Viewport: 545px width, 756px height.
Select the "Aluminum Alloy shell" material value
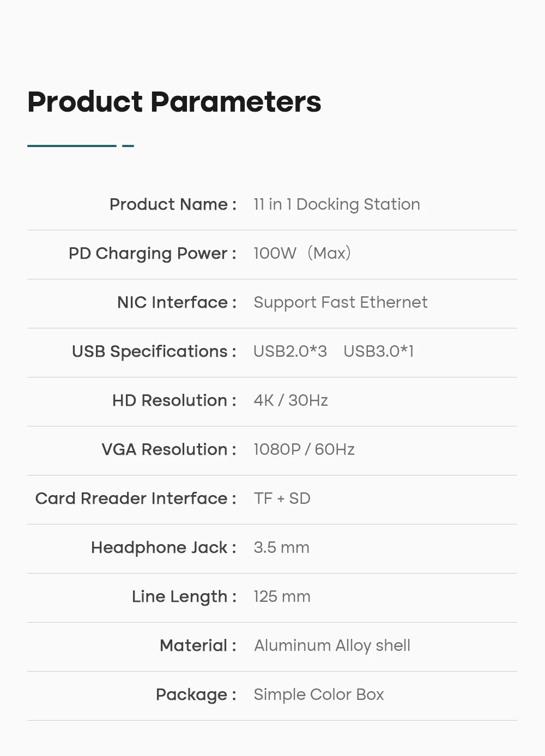pyautogui.click(x=332, y=645)
